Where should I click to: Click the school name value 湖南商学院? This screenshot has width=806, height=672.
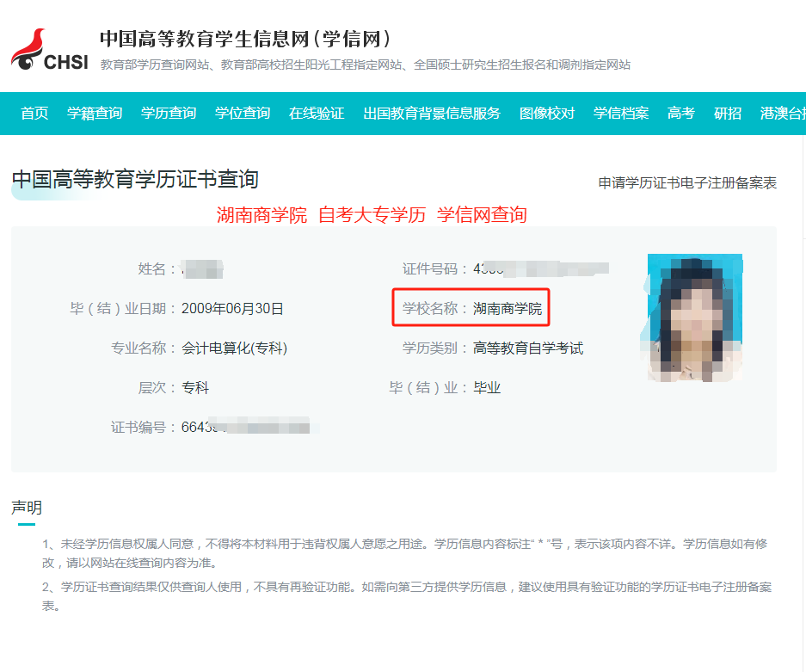508,309
